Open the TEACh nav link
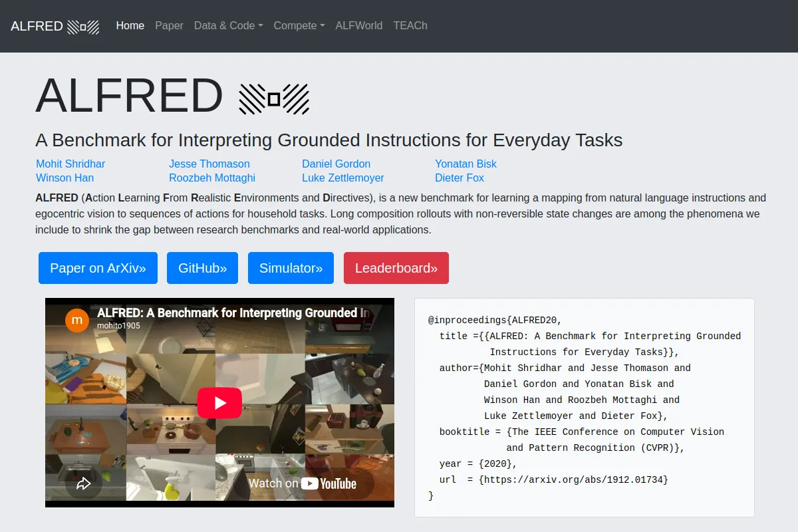Viewport: 798px width, 532px height. pyautogui.click(x=410, y=26)
